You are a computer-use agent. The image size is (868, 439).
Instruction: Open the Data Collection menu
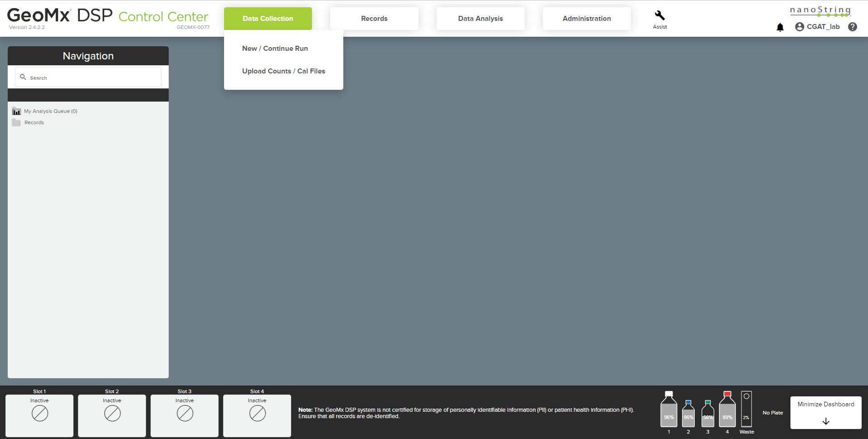268,19
